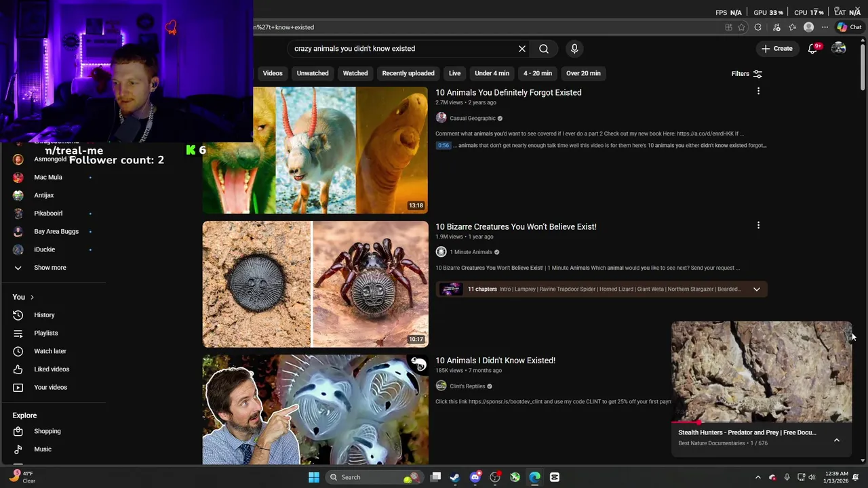This screenshot has height=488, width=868.
Task: Open the browser profile icon
Action: tap(808, 27)
